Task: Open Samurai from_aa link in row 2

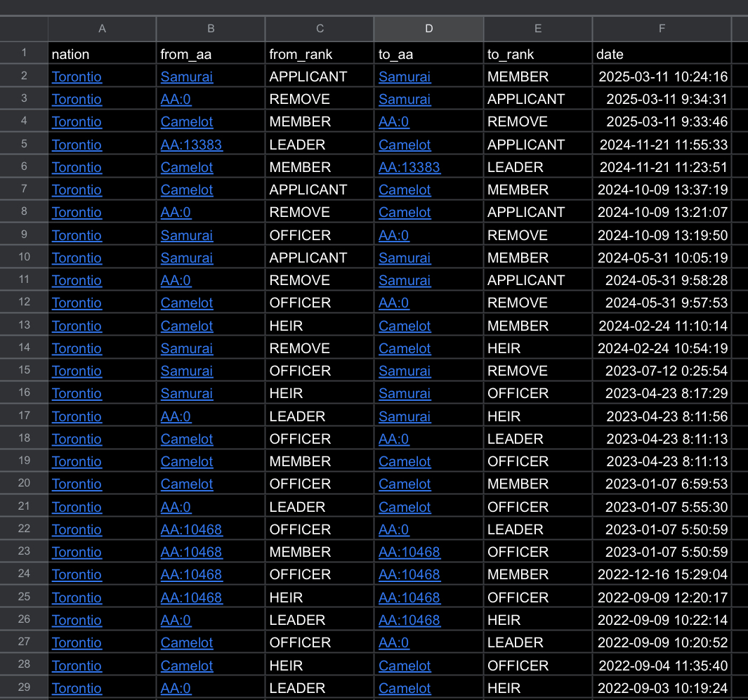Action: tap(187, 77)
